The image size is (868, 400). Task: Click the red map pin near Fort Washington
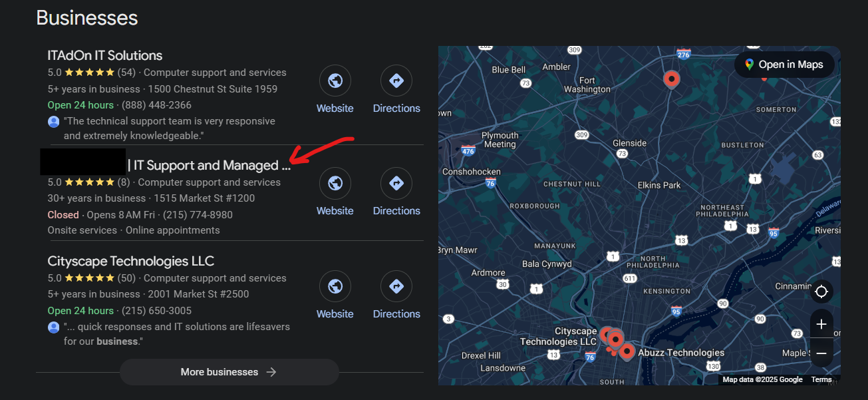pos(672,79)
